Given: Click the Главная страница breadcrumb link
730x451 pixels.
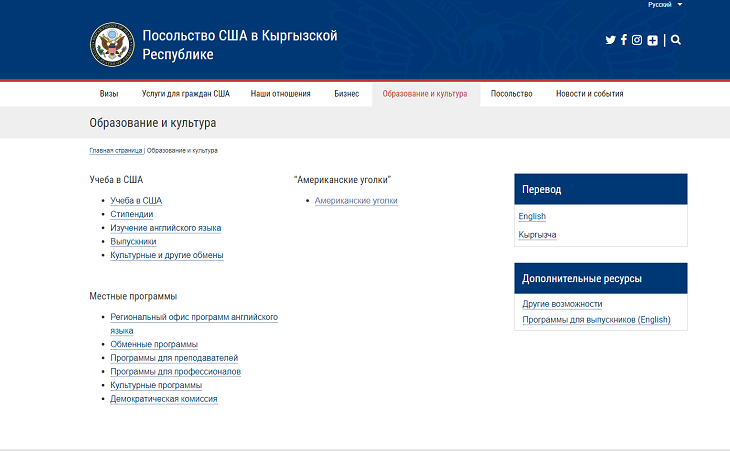Looking at the screenshot, I should [x=116, y=150].
